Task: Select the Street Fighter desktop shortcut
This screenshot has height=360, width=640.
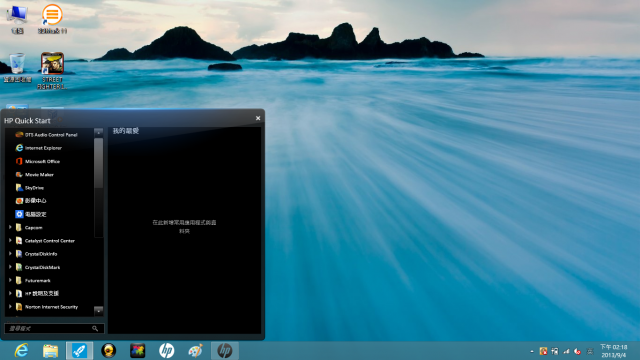Action: (52, 71)
